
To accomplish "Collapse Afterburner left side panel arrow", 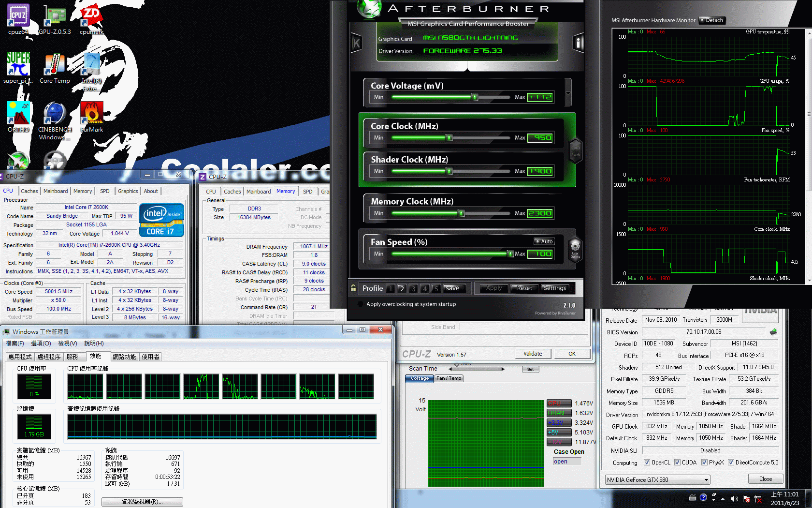I will point(356,44).
